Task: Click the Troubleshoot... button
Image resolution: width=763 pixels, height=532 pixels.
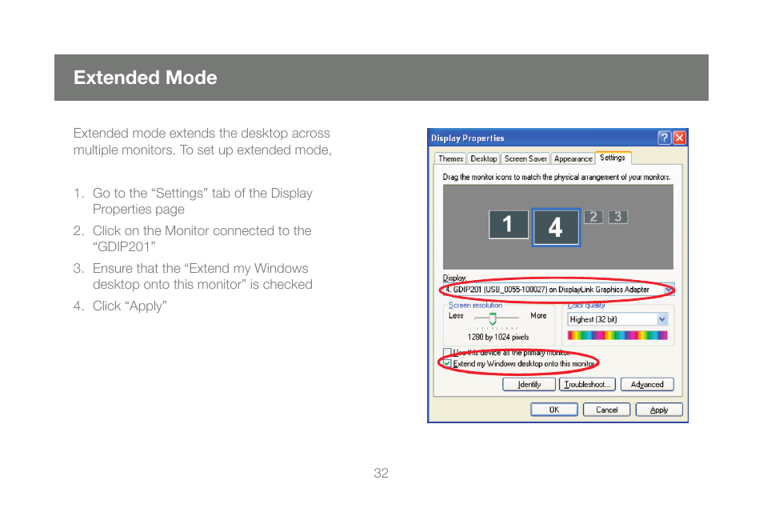Action: point(587,385)
